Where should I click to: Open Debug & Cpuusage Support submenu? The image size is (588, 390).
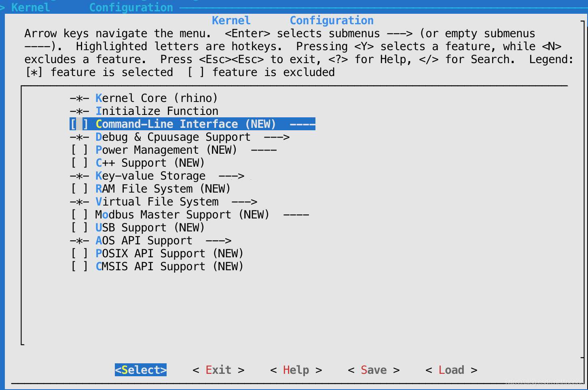coord(180,137)
